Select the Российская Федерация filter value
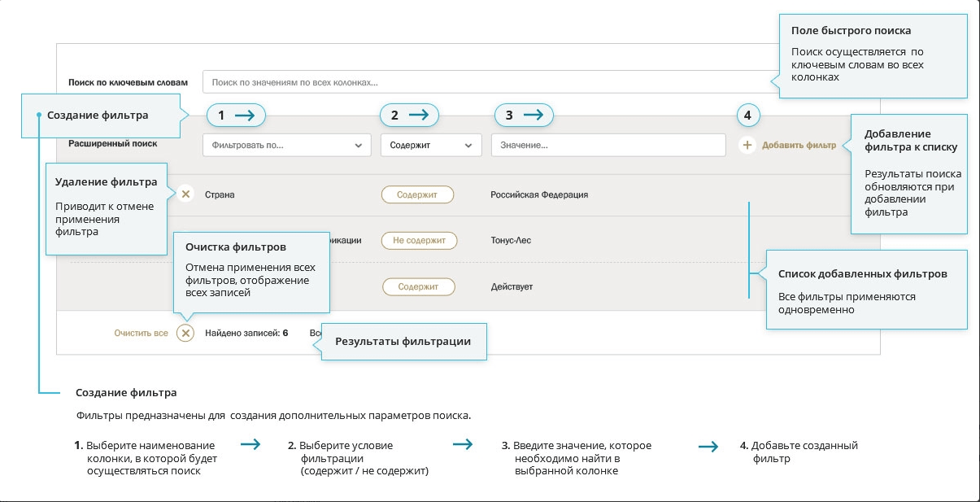 [539, 195]
